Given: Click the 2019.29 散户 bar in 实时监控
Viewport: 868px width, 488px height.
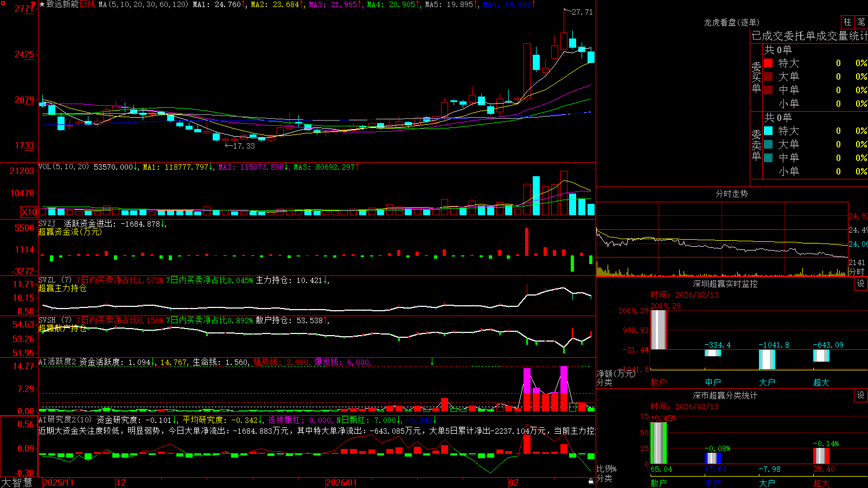Looking at the screenshot, I should (x=659, y=330).
